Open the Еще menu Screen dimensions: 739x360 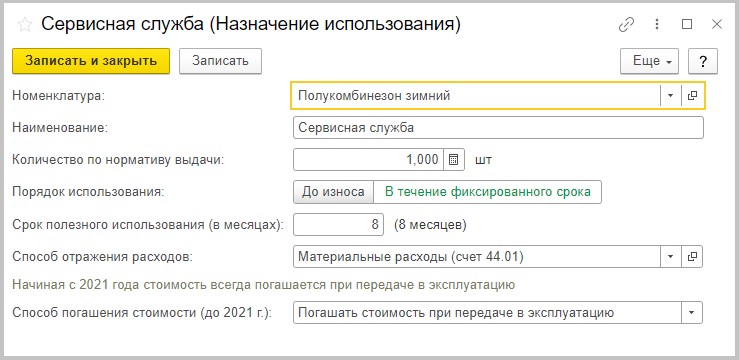point(649,61)
